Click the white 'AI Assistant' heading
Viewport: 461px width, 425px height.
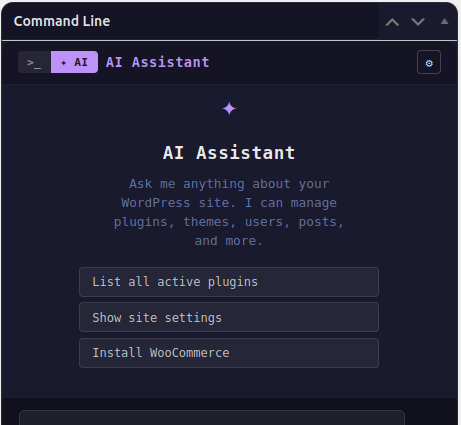(x=229, y=153)
